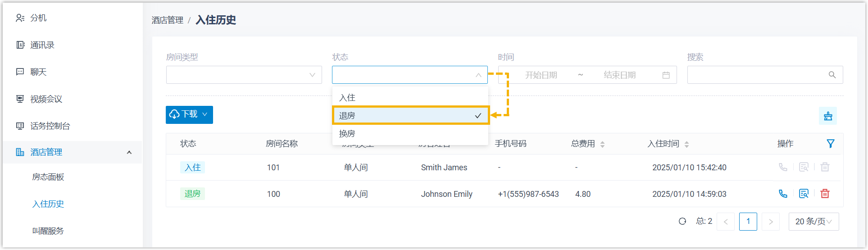Select the checked 退房 status option
This screenshot has height=250, width=868.
410,116
